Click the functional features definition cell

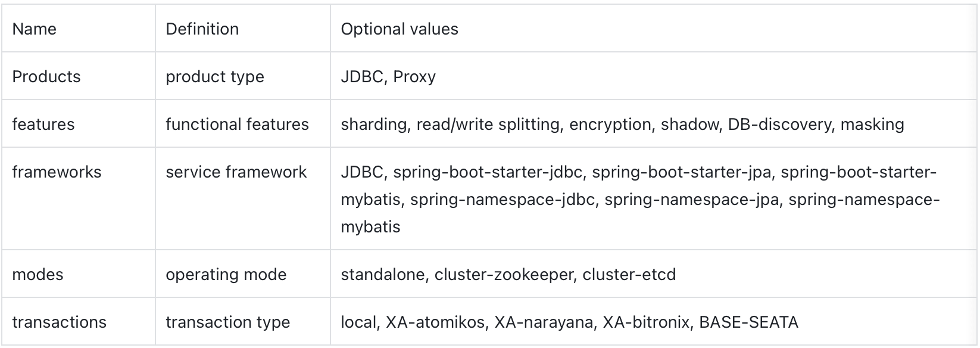(x=243, y=124)
